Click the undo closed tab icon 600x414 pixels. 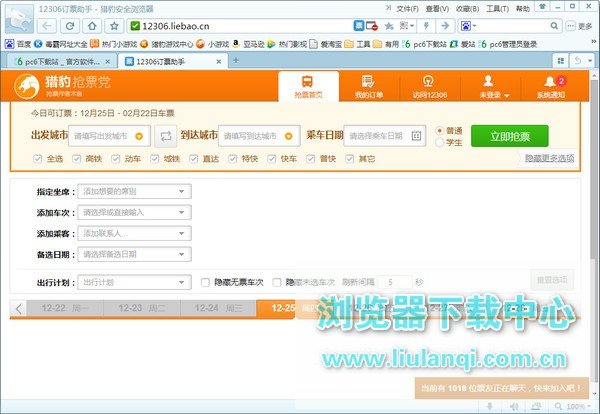[x=578, y=61]
